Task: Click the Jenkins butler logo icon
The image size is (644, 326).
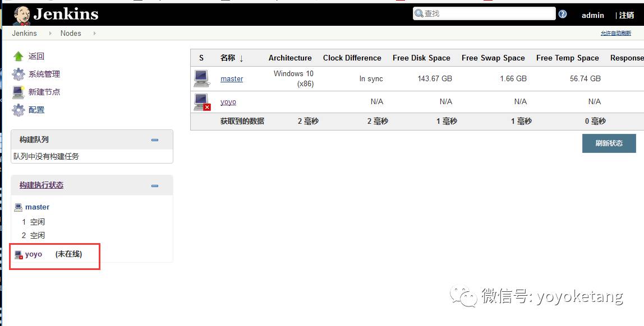Action: click(x=21, y=16)
